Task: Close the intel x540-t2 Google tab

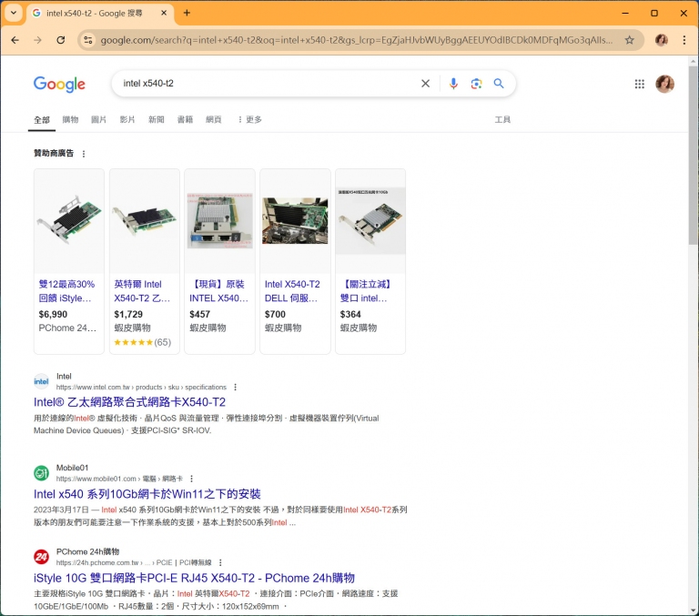Action: pyautogui.click(x=164, y=13)
